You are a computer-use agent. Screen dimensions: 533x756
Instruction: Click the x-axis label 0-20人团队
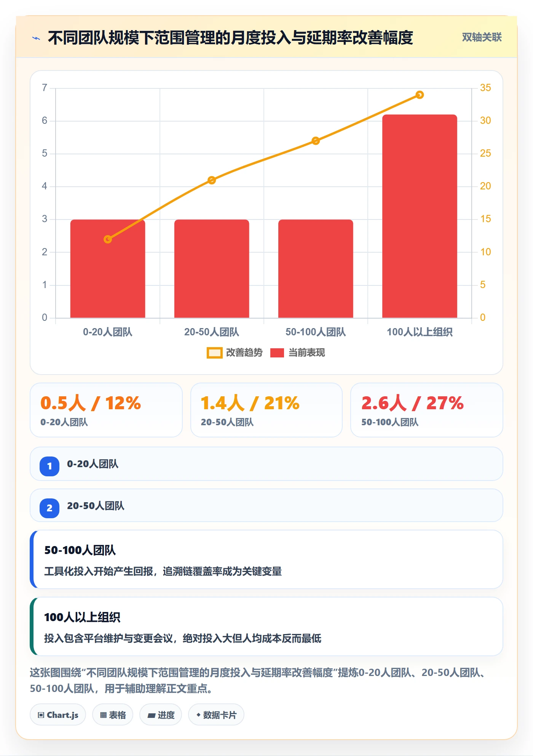pyautogui.click(x=108, y=332)
